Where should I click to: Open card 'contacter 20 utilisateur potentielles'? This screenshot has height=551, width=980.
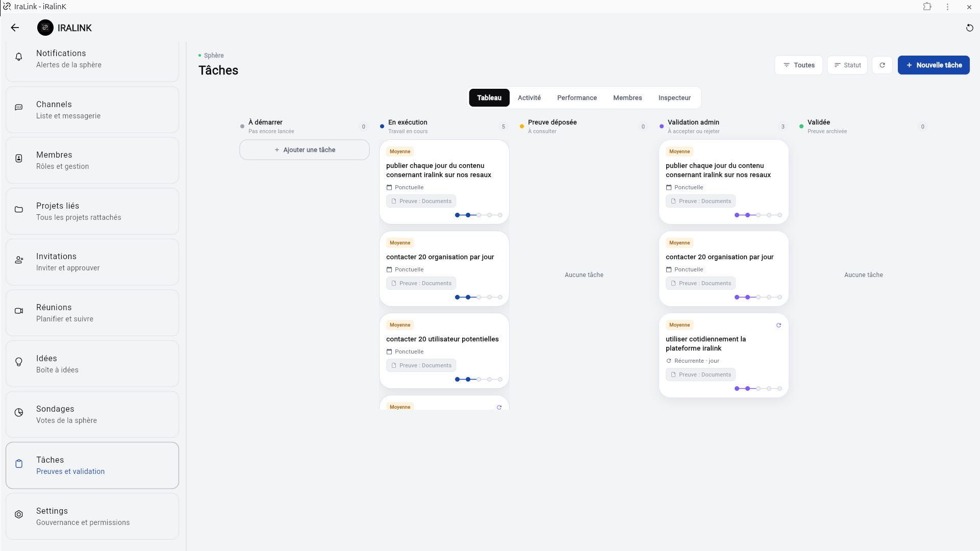click(444, 351)
